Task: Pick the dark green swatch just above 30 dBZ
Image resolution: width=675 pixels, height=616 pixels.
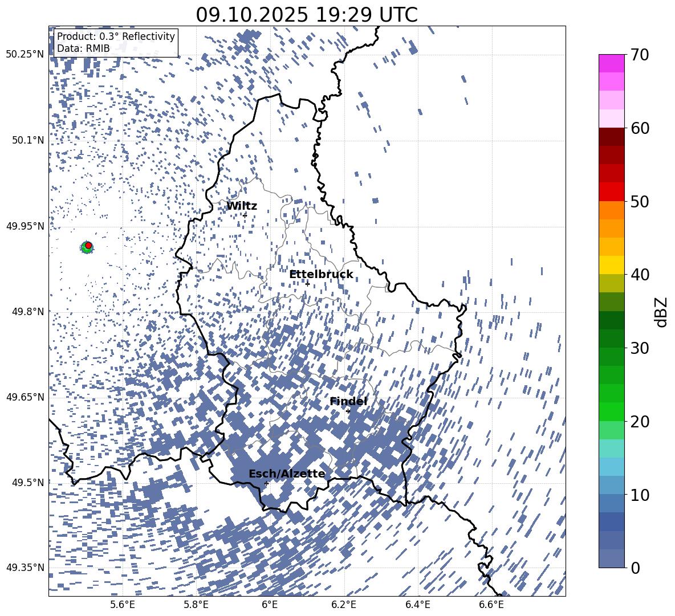Action: point(611,338)
